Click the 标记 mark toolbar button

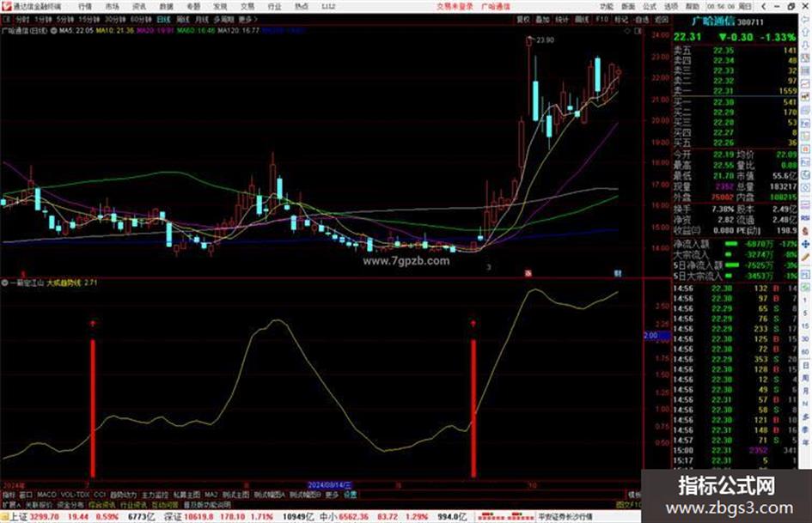pyautogui.click(x=621, y=19)
